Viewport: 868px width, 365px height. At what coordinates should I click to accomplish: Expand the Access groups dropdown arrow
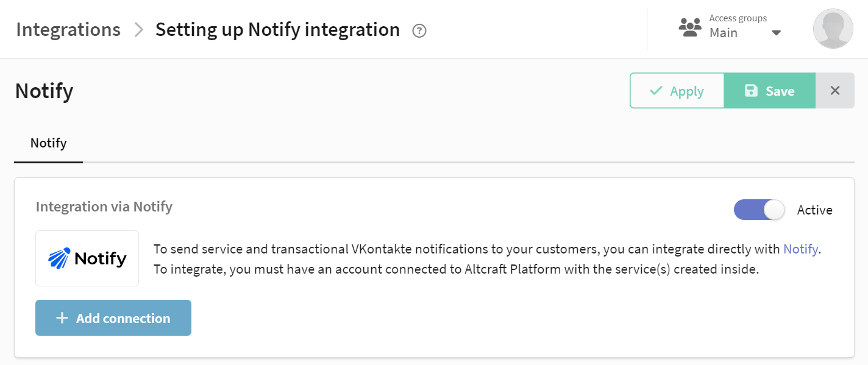[776, 33]
